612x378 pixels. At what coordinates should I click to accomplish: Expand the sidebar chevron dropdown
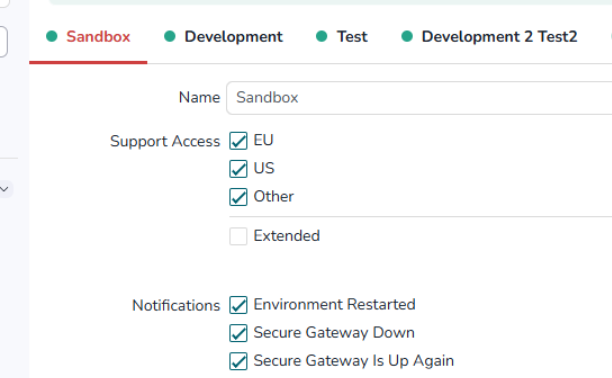(x=4, y=189)
